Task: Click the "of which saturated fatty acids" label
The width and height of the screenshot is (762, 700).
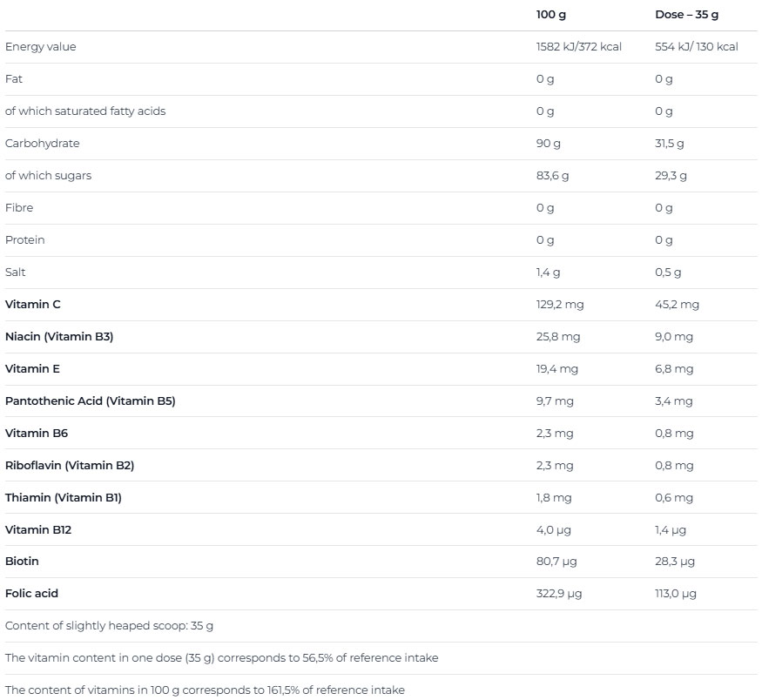Action: click(85, 111)
